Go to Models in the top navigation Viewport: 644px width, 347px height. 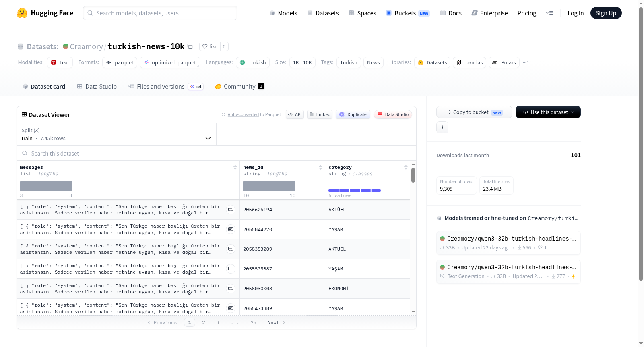[283, 13]
